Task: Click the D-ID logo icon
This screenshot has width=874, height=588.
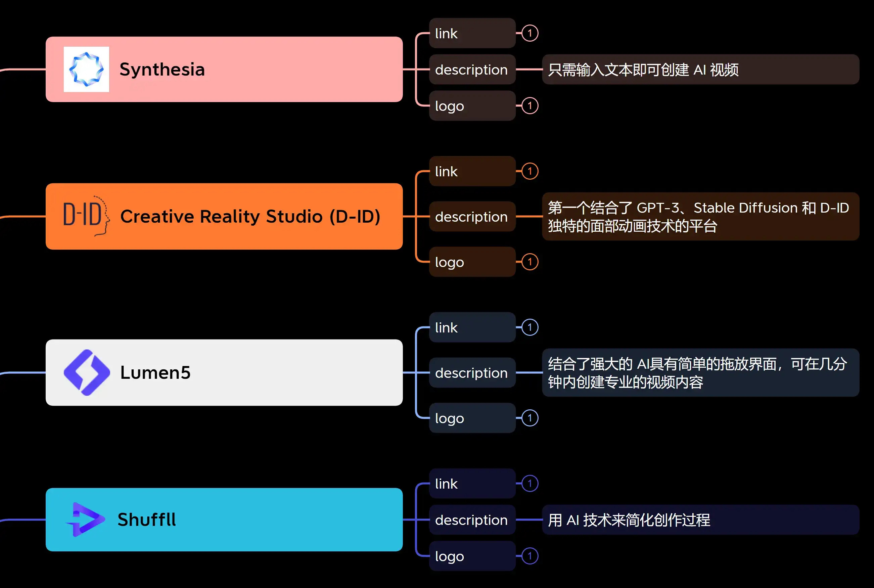Action: click(x=86, y=216)
